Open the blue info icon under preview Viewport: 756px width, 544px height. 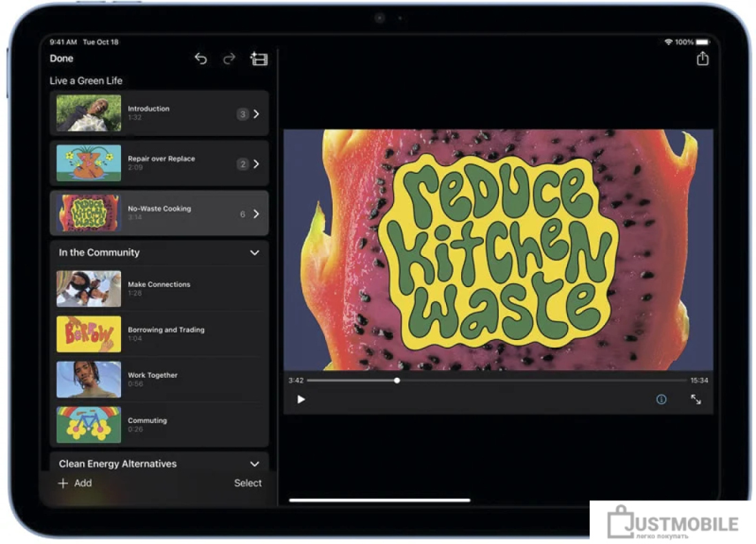point(661,399)
